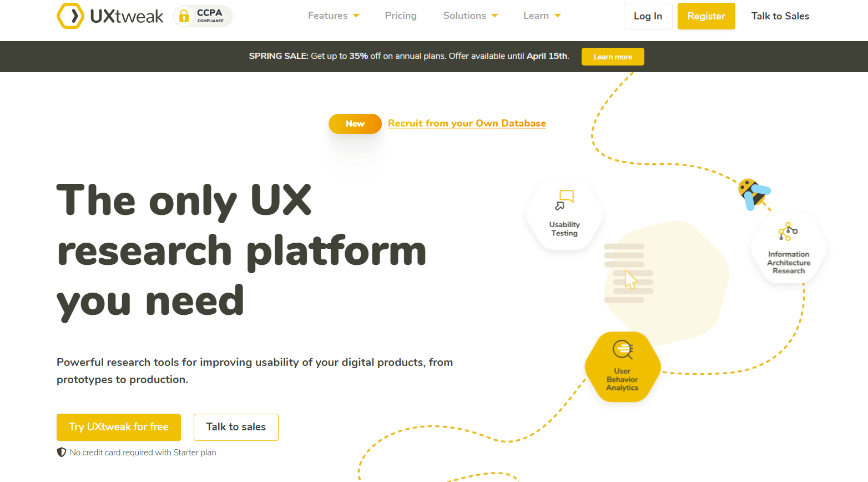Open the User Behavior Analytics hexagon
This screenshot has width=868, height=482.
click(x=622, y=367)
